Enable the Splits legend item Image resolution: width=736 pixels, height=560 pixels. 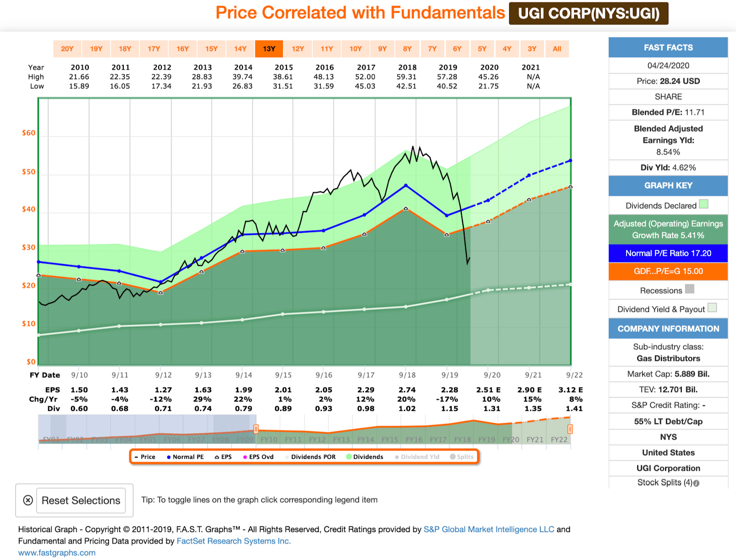(462, 457)
